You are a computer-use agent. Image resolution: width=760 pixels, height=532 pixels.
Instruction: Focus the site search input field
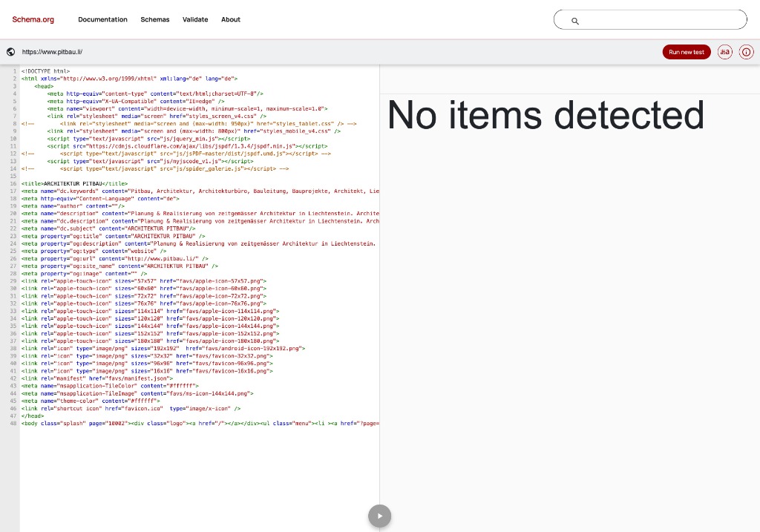click(650, 20)
